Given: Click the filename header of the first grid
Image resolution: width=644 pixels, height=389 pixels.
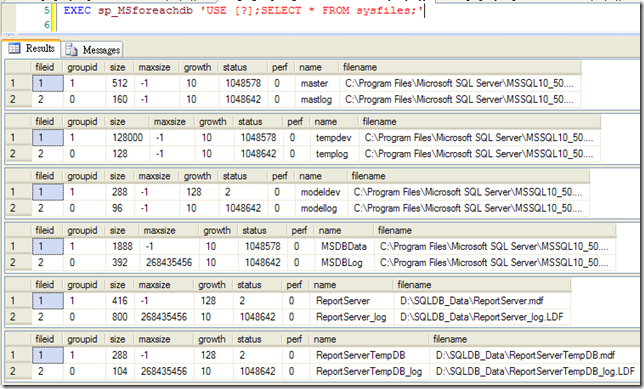Looking at the screenshot, I should click(x=460, y=67).
